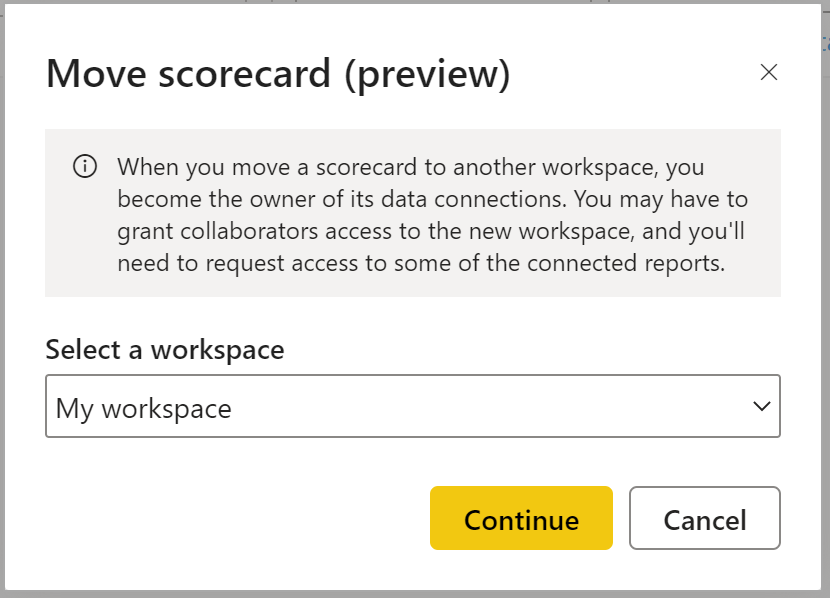Open the Select a workspace combo box
830x598 pixels.
[412, 406]
